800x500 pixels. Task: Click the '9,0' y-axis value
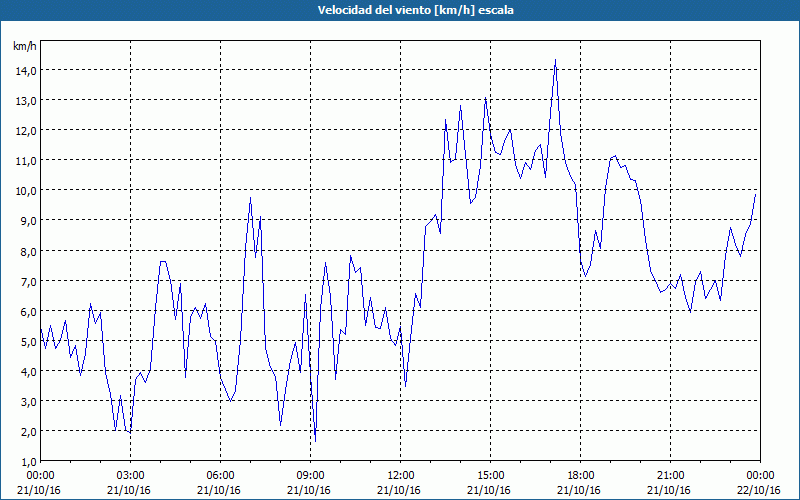pyautogui.click(x=28, y=221)
